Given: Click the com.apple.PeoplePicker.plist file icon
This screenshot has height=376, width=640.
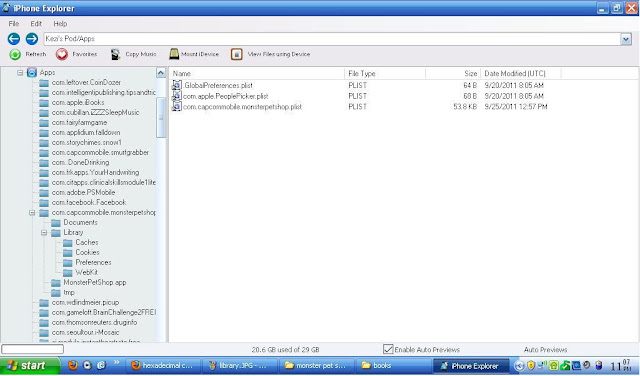Looking at the screenshot, I should pyautogui.click(x=177, y=96).
